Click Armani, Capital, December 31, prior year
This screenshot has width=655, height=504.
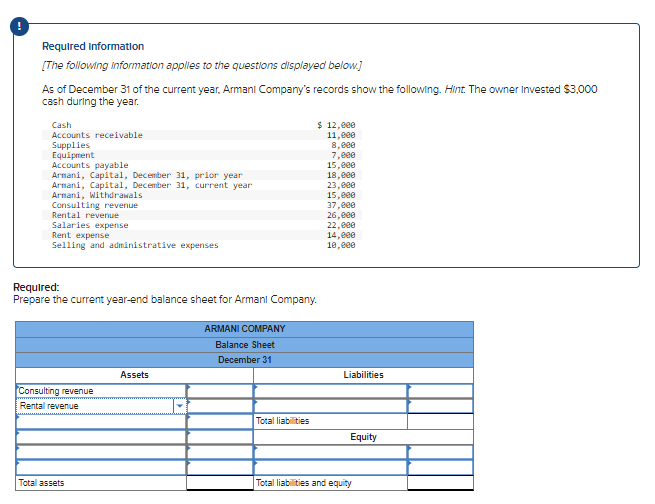coord(147,175)
